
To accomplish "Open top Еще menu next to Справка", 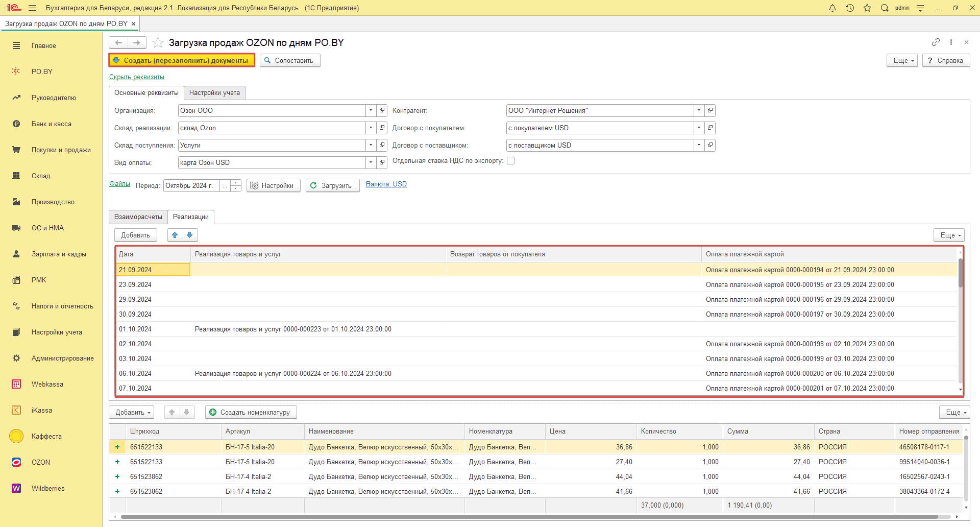I will click(x=902, y=60).
